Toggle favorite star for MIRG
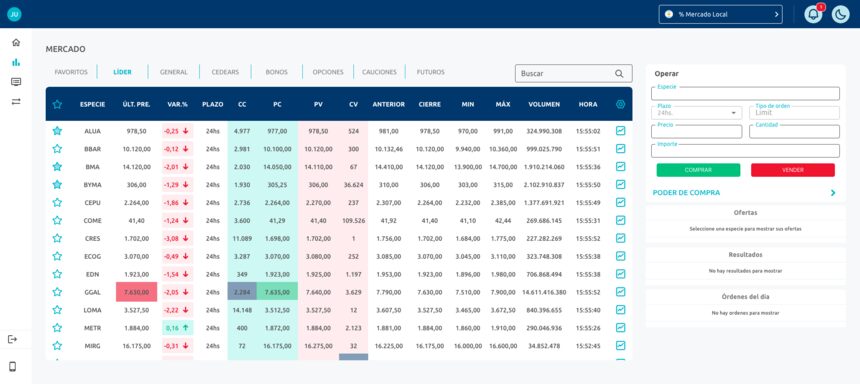This screenshot has height=384, width=860. [x=57, y=346]
